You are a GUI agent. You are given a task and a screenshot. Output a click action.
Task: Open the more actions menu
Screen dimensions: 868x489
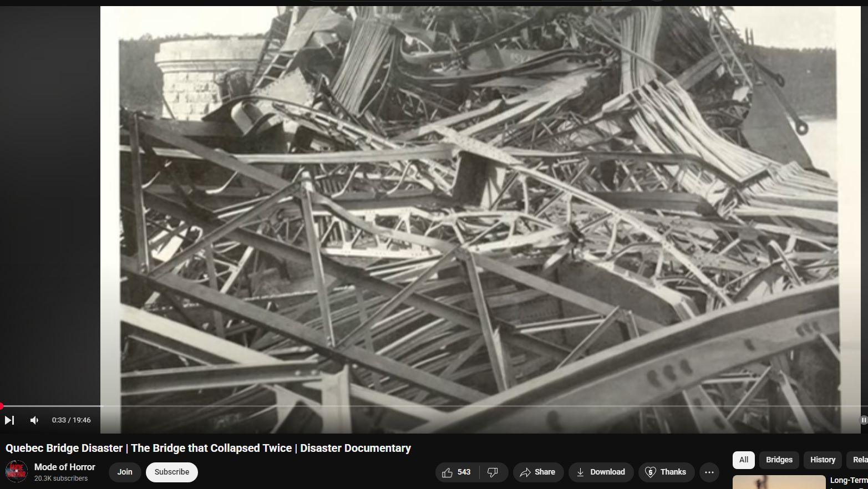click(x=709, y=472)
